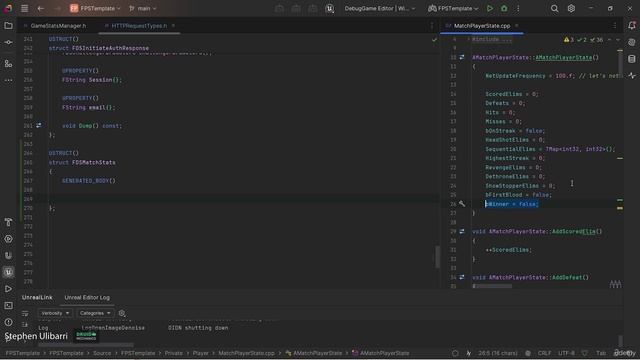
Task: Switch to HTTPRequestTypes.h tab
Action: (139, 26)
